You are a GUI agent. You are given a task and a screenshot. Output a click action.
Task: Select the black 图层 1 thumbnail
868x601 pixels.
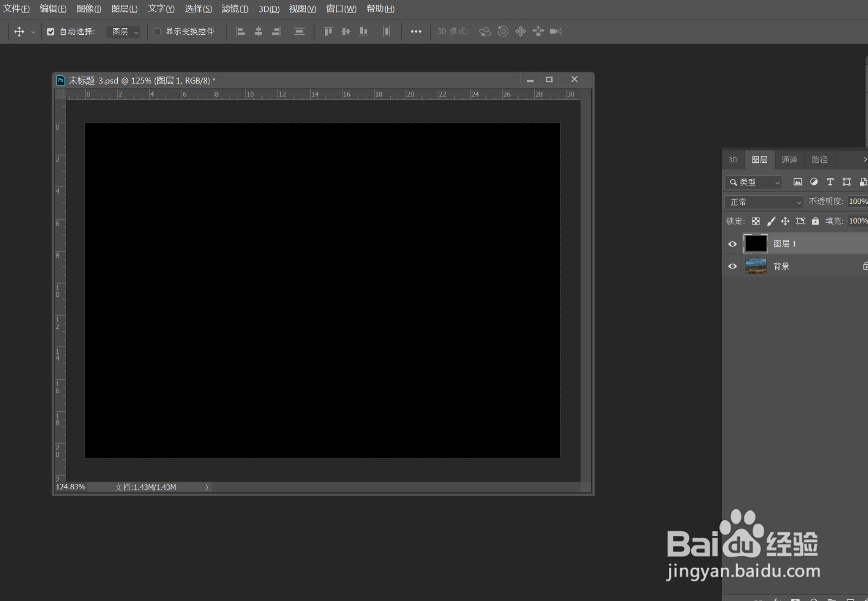(x=756, y=244)
